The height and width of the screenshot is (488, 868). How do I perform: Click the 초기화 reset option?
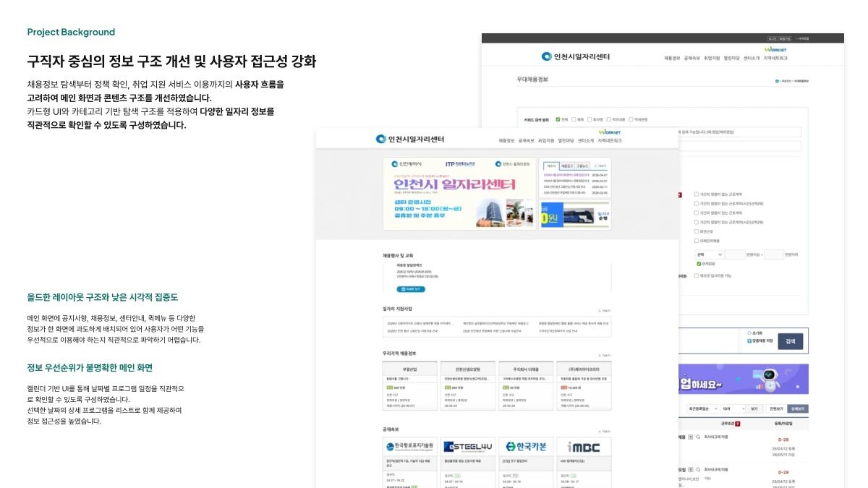pos(754,333)
